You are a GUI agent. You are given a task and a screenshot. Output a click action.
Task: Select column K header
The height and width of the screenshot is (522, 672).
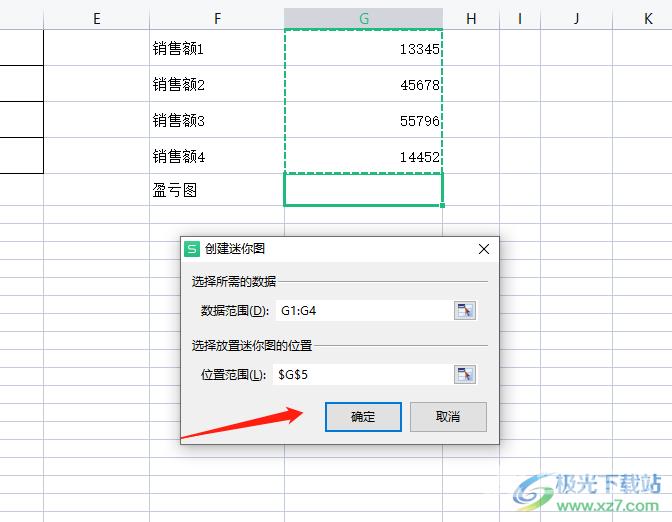[642, 18]
